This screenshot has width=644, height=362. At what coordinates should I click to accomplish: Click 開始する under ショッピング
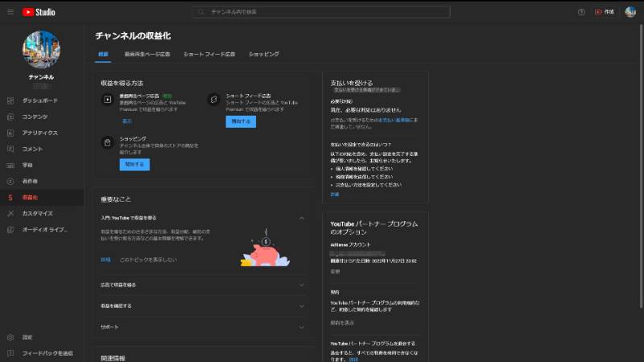pos(134,164)
